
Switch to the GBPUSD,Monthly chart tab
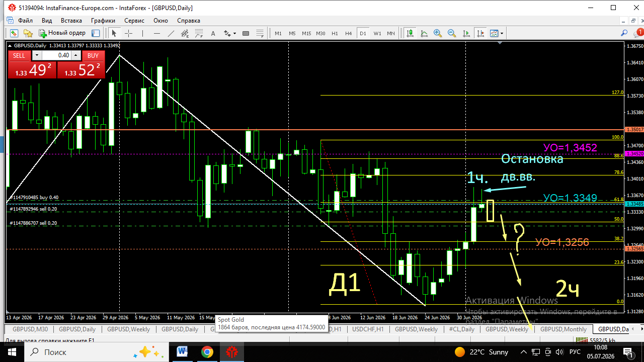(x=563, y=329)
